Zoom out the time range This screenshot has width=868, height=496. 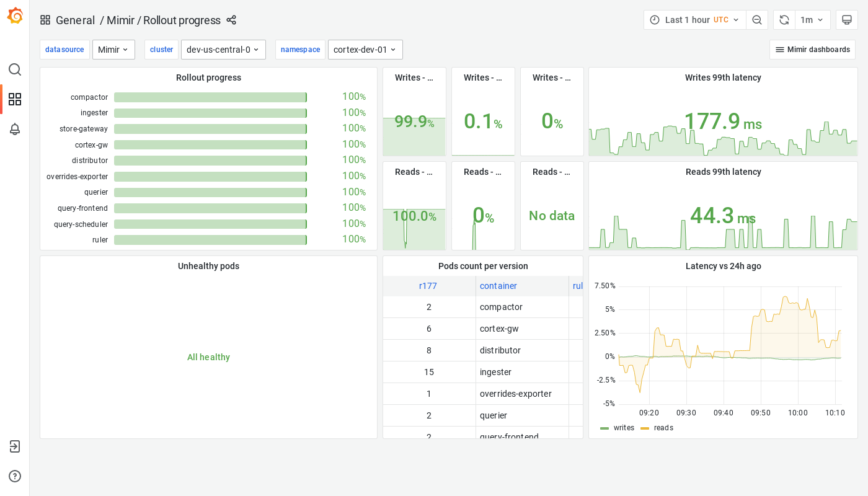pos(756,19)
